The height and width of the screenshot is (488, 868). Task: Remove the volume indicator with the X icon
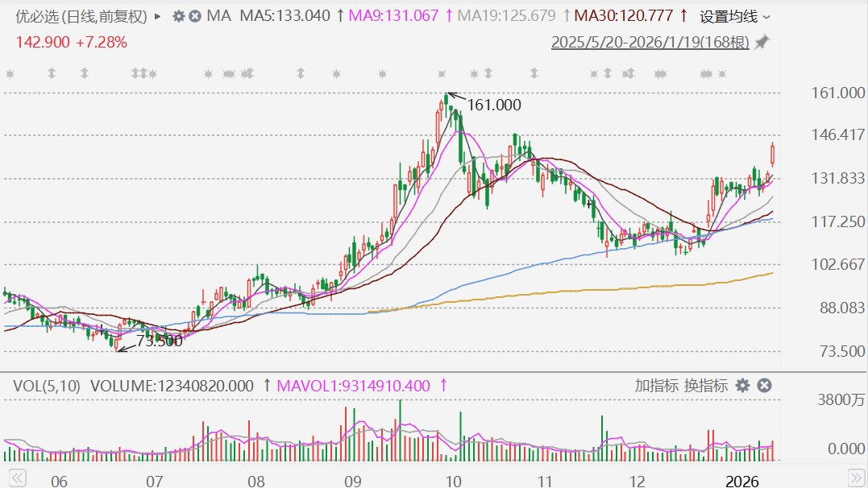point(764,386)
